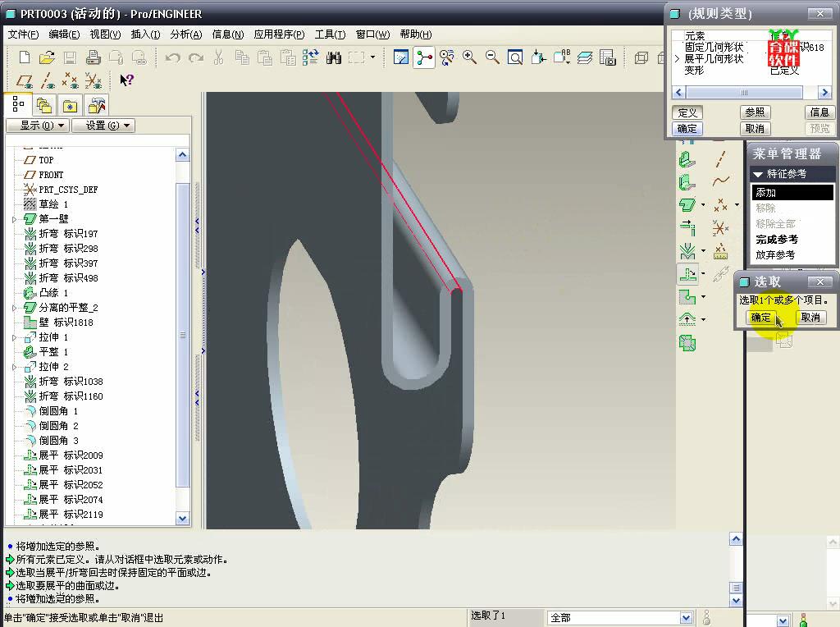Click 信息 in the 规则类型 dialog

[x=819, y=112]
